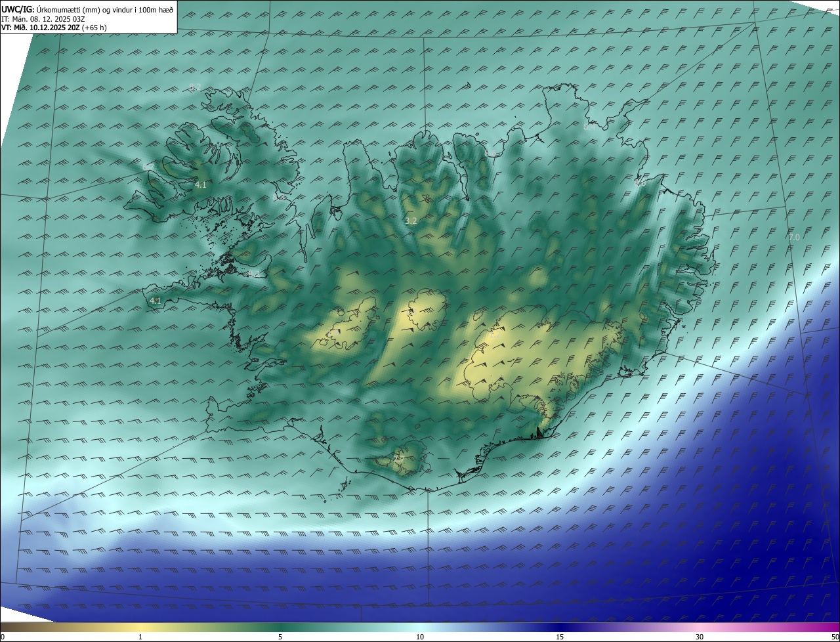Click the "8.4" value label on the map

click(589, 127)
